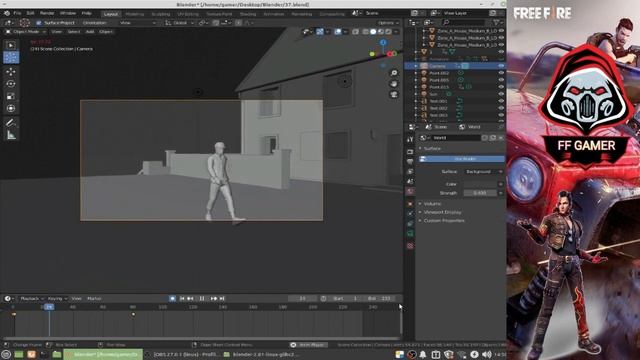The image size is (640, 360).
Task: Select the Measure tool
Action: [x=11, y=135]
